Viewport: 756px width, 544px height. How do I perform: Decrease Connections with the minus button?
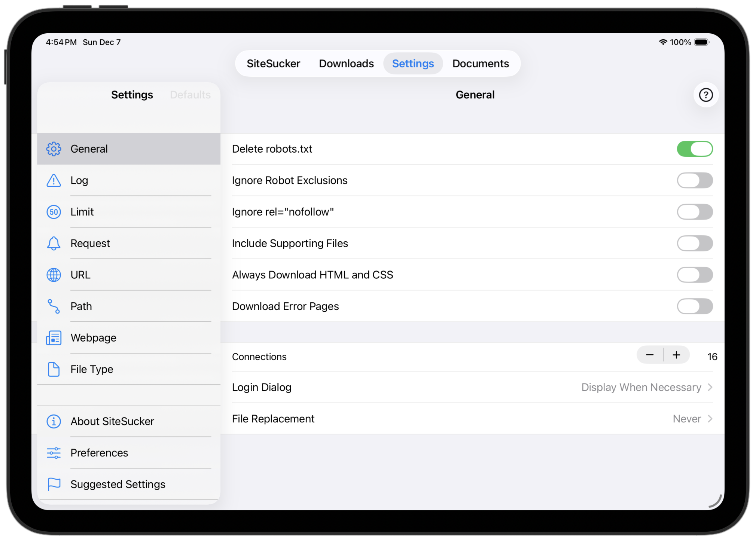[650, 355]
